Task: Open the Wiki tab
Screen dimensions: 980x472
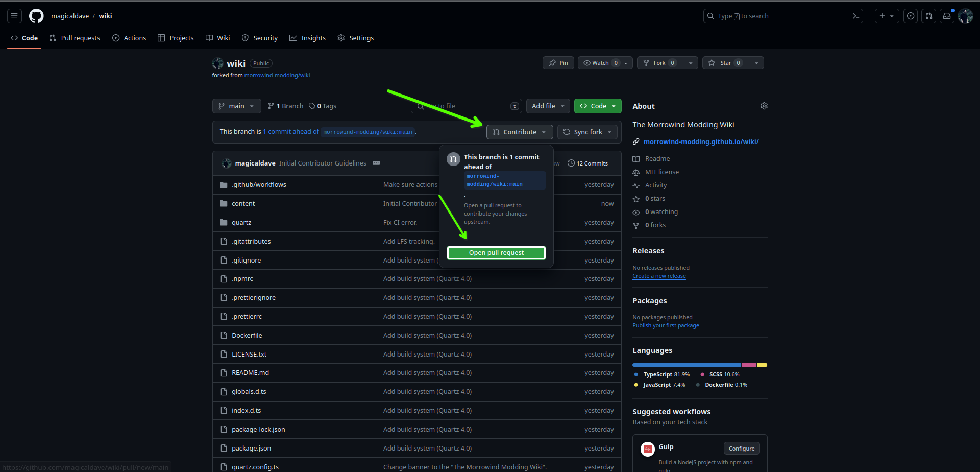Action: [x=218, y=38]
